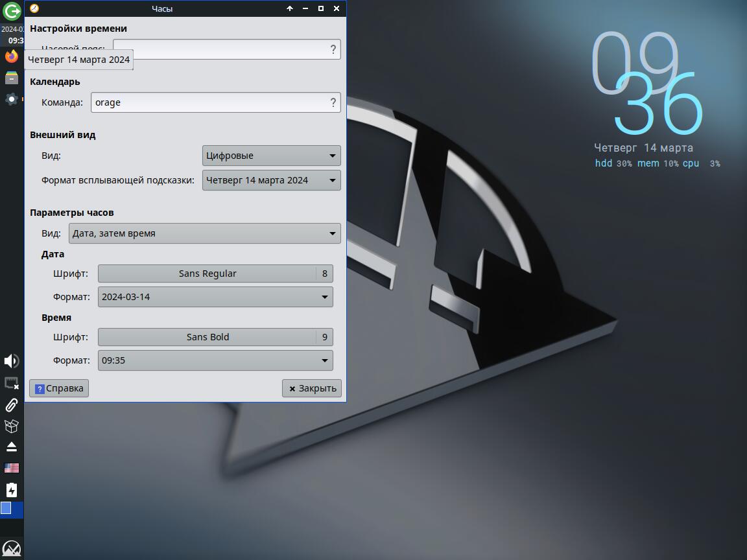Click the Справка help button
The width and height of the screenshot is (747, 560).
[x=59, y=388]
